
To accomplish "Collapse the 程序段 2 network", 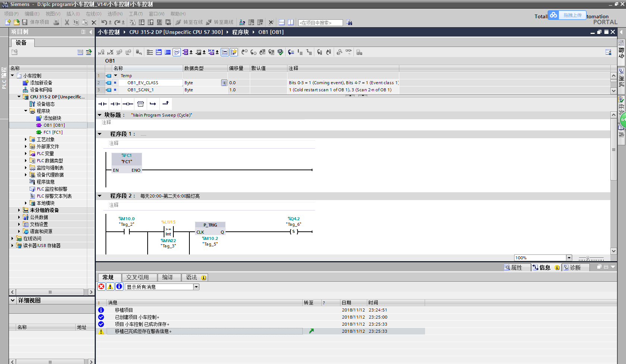I will [100, 196].
